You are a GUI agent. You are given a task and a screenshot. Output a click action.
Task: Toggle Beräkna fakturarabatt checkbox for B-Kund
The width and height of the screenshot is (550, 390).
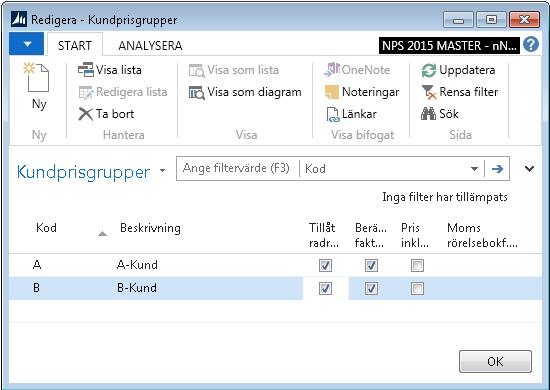[x=371, y=288]
